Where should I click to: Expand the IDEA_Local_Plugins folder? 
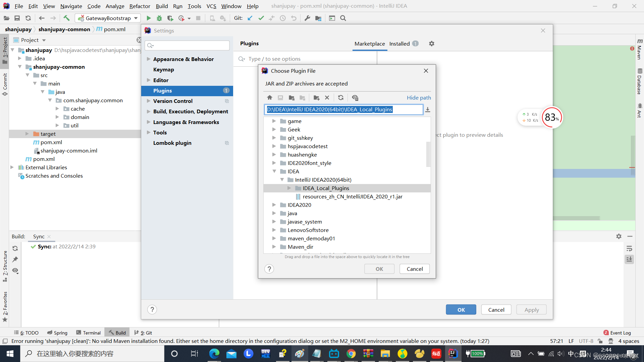pos(289,188)
